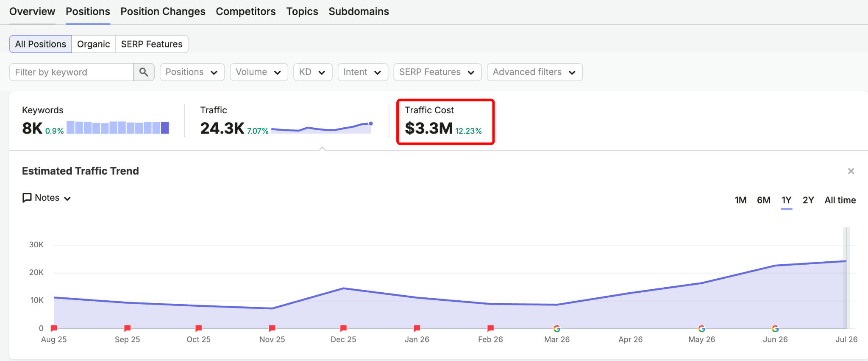Open the Intent filter dropdown
Image resolution: width=868 pixels, height=361 pixels.
363,72
